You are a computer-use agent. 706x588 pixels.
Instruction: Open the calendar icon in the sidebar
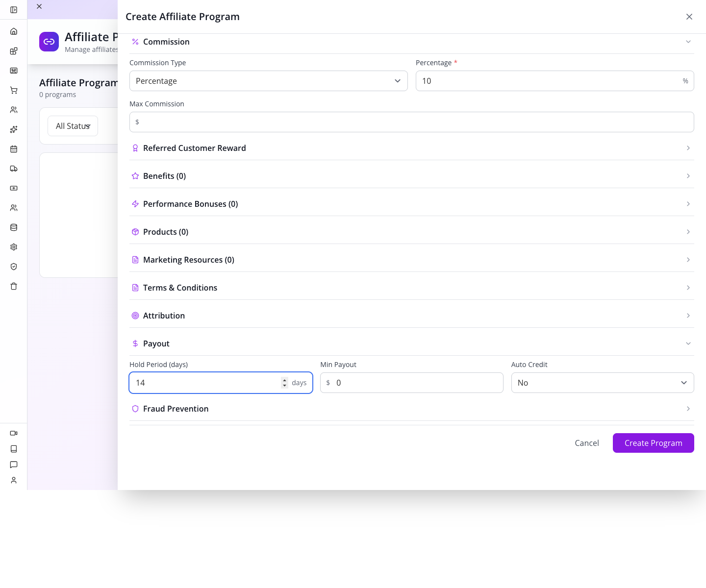point(14,149)
